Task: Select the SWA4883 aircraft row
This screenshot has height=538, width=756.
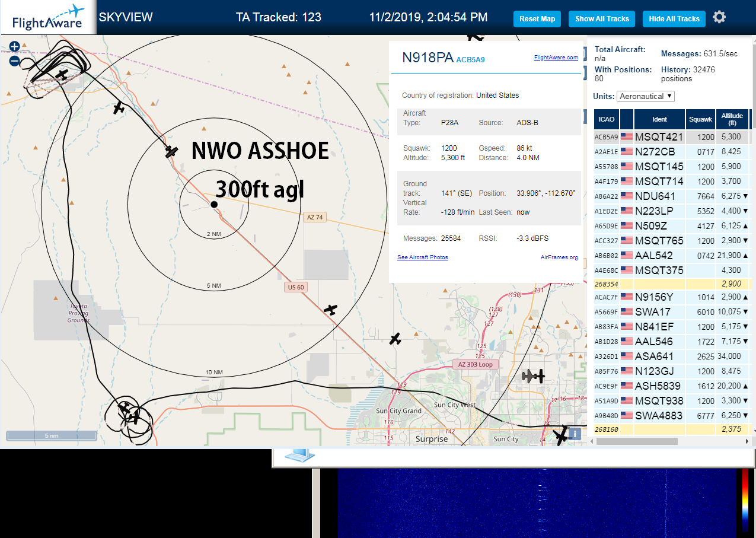Action: coord(672,416)
